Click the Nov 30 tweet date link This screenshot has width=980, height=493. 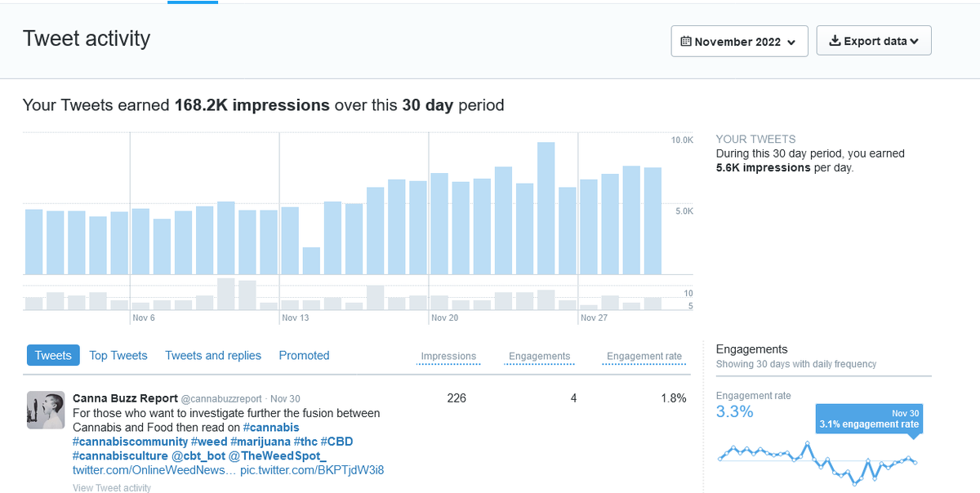point(283,399)
